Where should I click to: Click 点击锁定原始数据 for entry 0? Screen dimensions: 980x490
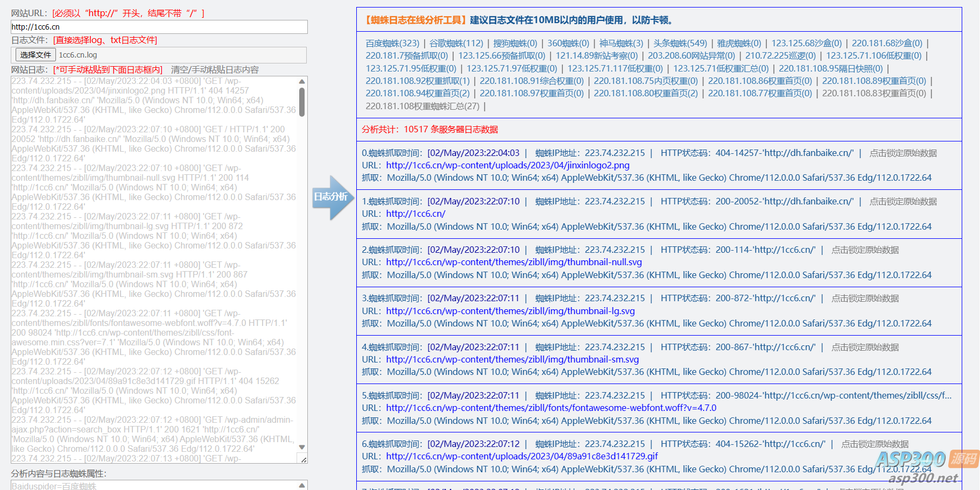tap(903, 153)
